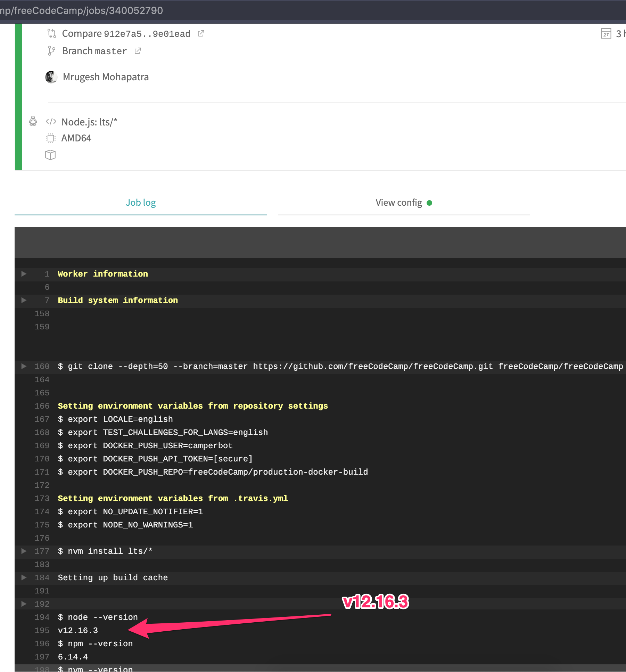Viewport: 626px width, 672px height.
Task: Click the external link icon after 912e7a5..9e01ead
Action: [201, 34]
